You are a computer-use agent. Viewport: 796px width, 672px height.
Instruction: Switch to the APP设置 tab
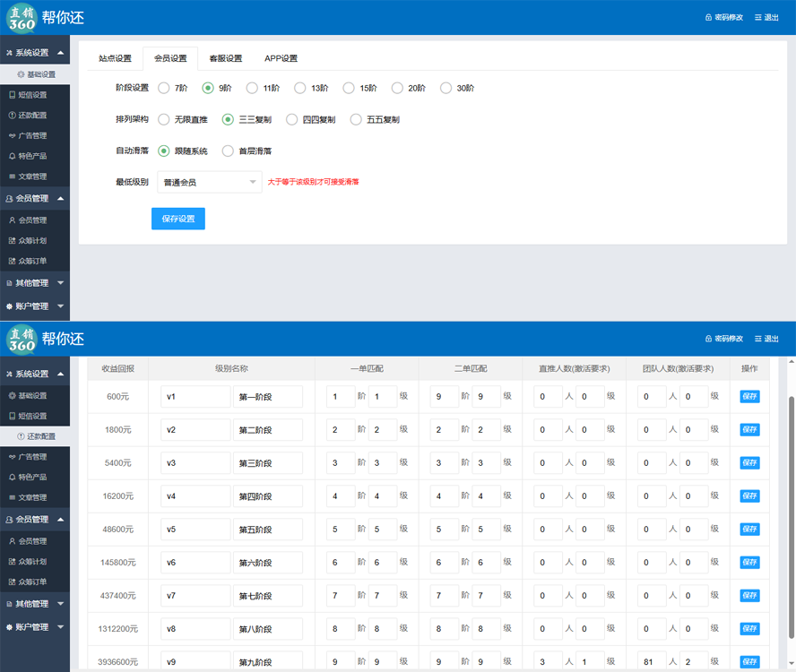click(281, 58)
